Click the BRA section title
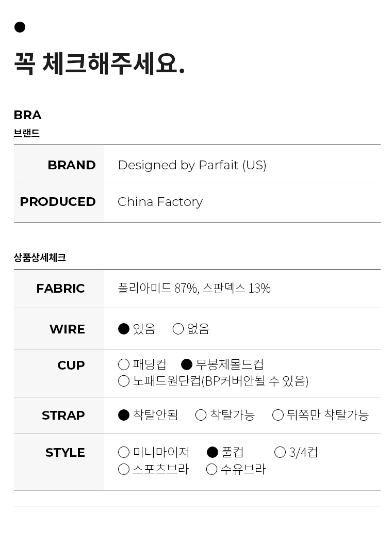The height and width of the screenshot is (542, 392). point(28,115)
